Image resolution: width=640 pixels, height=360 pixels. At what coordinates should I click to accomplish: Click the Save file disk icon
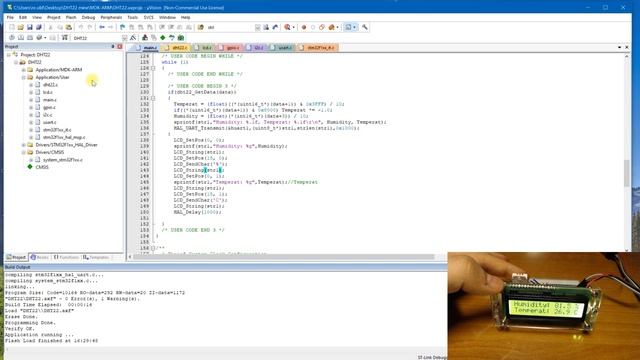click(x=29, y=27)
